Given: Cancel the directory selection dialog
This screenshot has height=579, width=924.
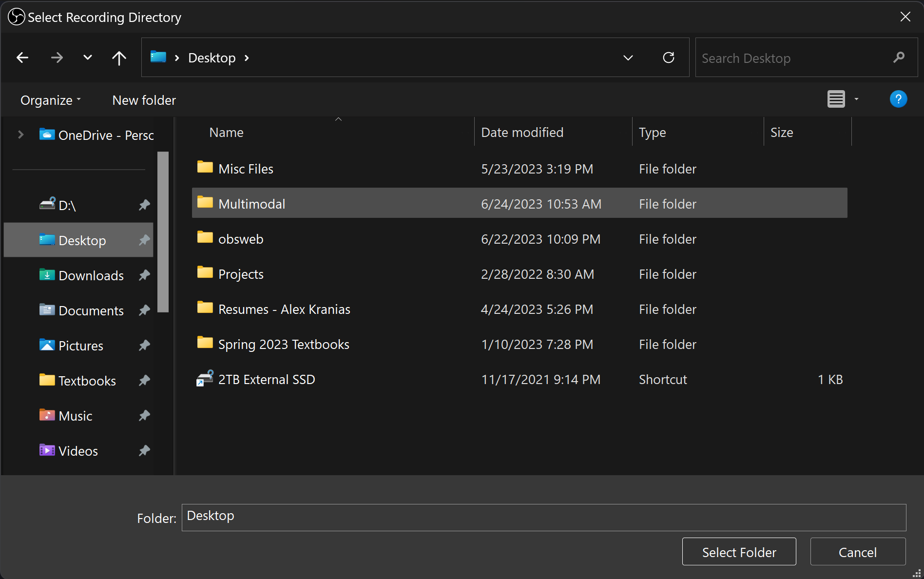Looking at the screenshot, I should click(x=857, y=552).
